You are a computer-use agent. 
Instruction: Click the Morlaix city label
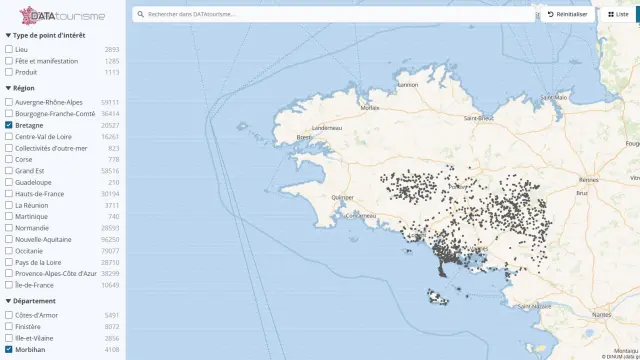(x=370, y=108)
